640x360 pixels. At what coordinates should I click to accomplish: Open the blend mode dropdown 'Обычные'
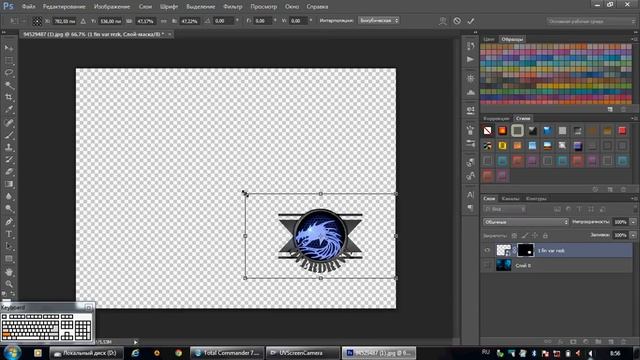coord(526,222)
